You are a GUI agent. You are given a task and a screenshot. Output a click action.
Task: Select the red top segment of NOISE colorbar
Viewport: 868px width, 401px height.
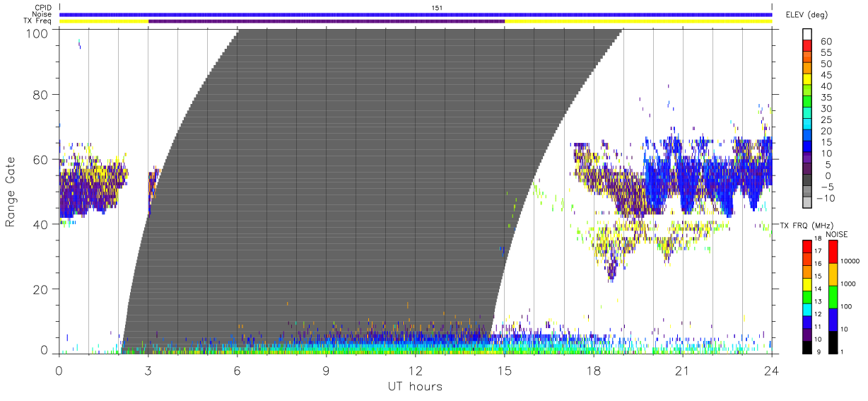(x=833, y=252)
